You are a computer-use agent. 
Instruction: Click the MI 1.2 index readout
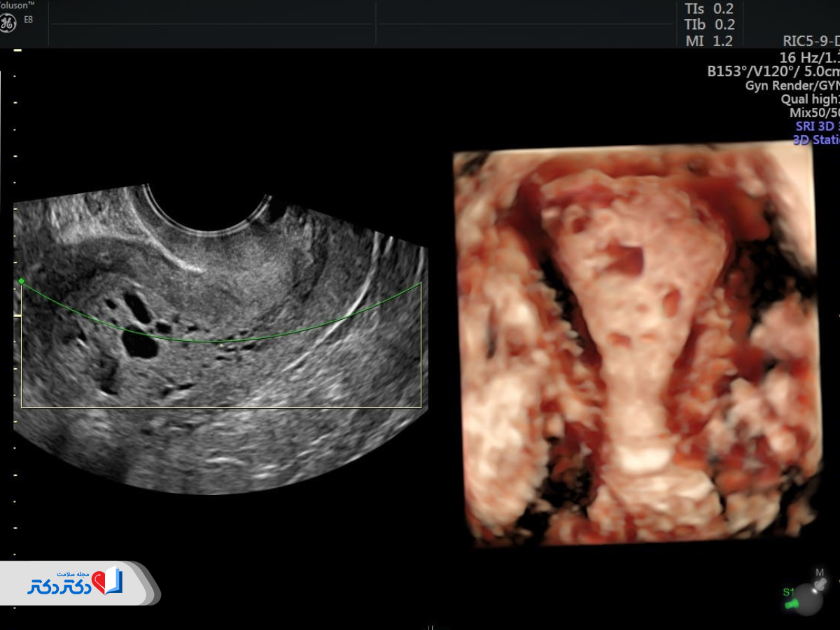tap(709, 41)
